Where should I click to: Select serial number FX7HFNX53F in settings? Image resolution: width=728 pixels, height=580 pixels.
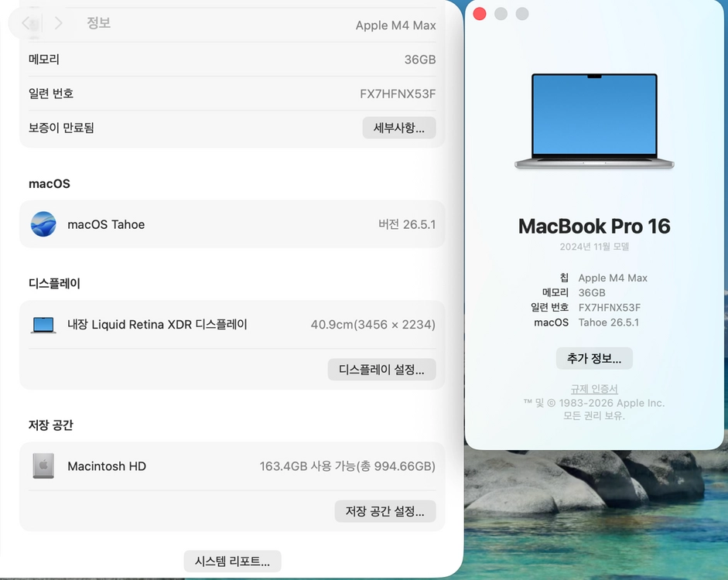point(398,94)
